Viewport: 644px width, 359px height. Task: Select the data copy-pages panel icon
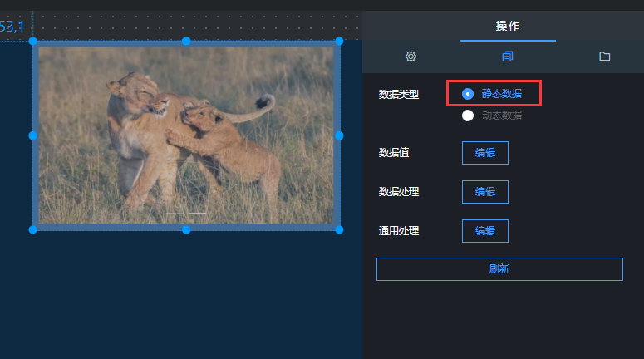(x=508, y=57)
